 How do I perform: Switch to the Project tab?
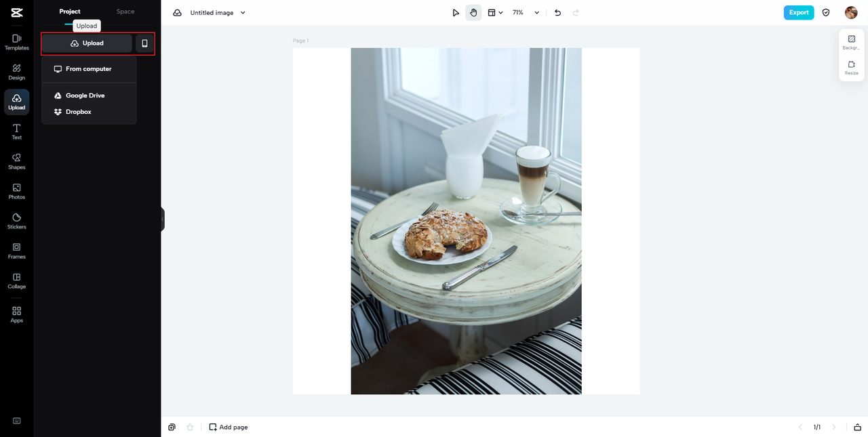pos(70,12)
